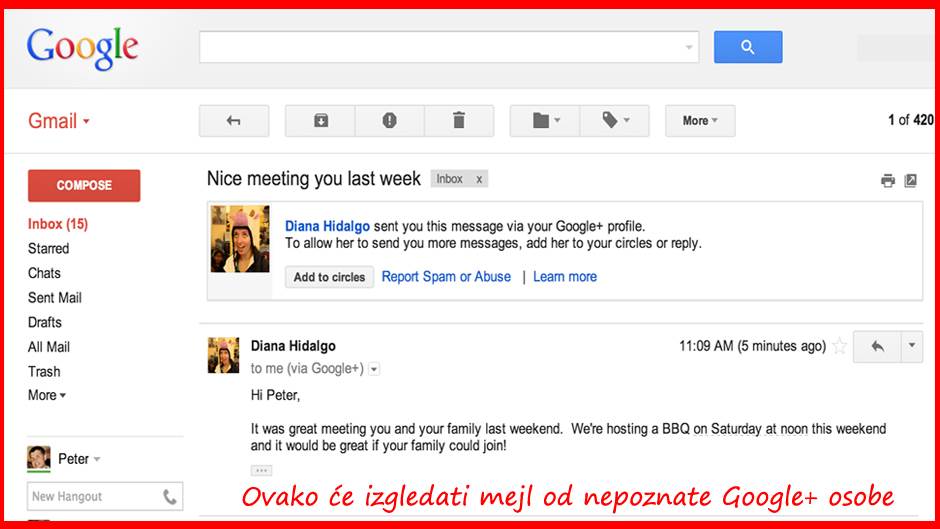The height and width of the screenshot is (529, 940).
Task: Click the reply arrow on the message
Action: 877,346
